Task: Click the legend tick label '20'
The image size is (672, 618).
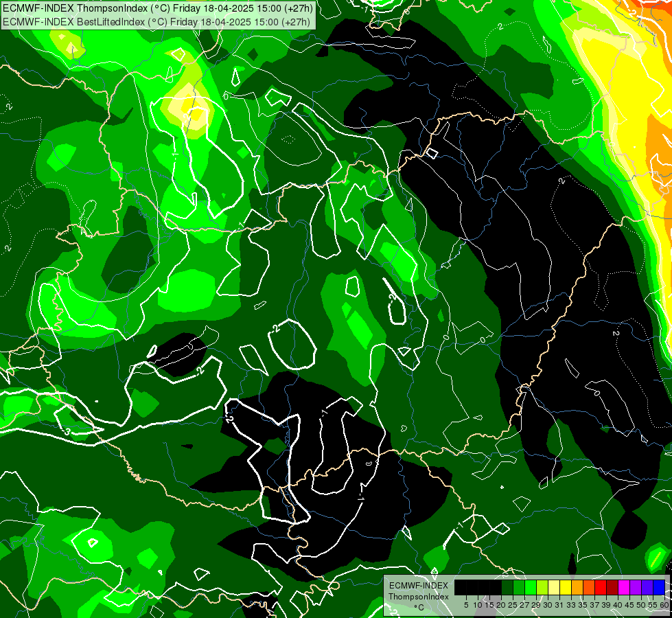Action: [x=500, y=605]
